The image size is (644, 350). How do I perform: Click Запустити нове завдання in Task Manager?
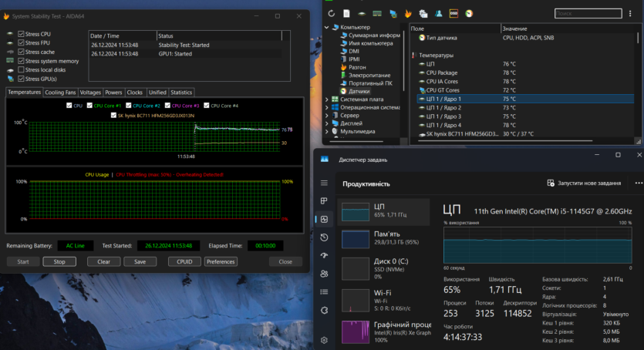[584, 183]
